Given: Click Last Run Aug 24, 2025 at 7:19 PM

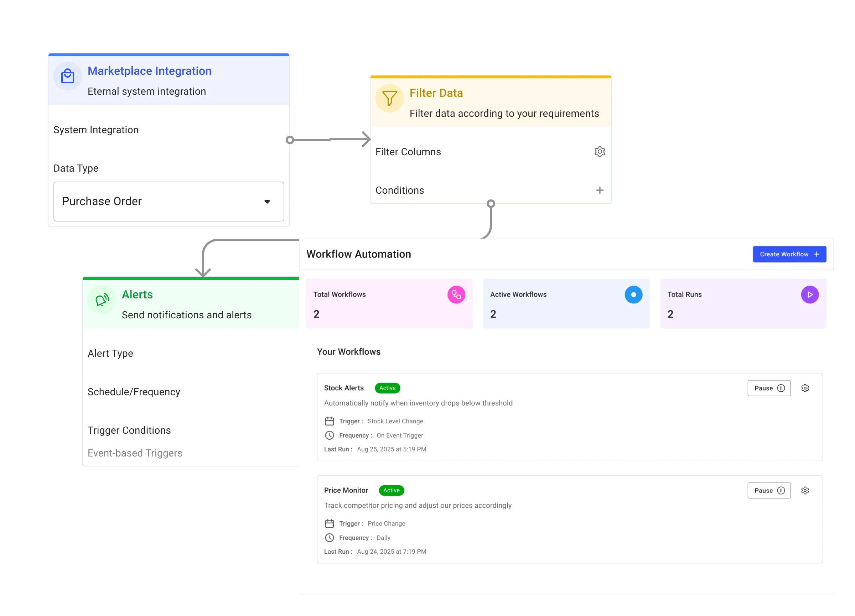Looking at the screenshot, I should pos(375,552).
